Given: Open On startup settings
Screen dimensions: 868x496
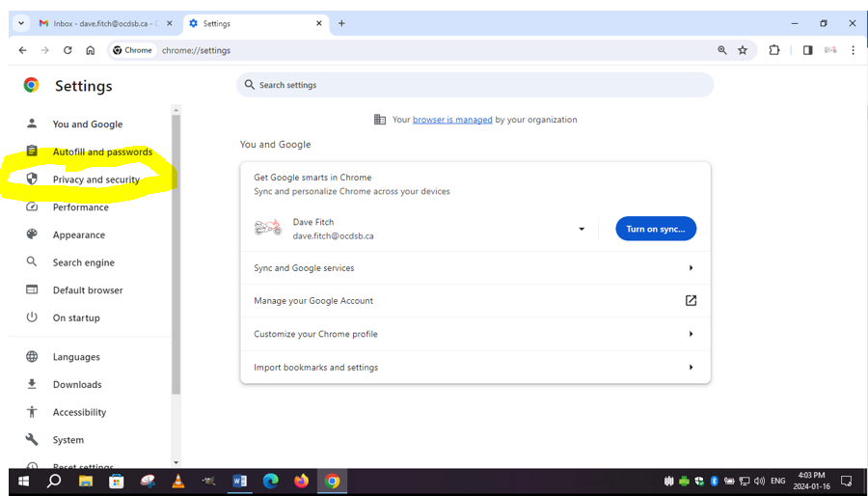Looking at the screenshot, I should click(76, 317).
